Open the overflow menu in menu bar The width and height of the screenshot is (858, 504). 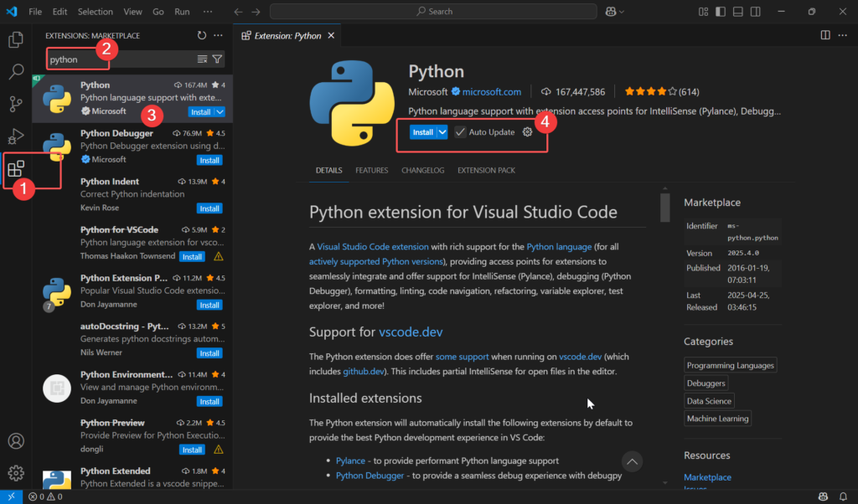point(208,12)
